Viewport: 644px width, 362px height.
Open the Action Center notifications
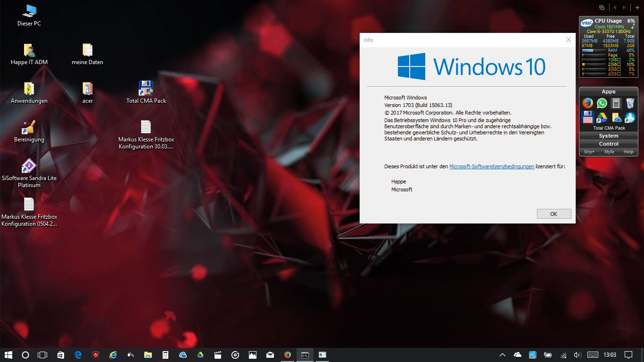pyautogui.click(x=628, y=354)
